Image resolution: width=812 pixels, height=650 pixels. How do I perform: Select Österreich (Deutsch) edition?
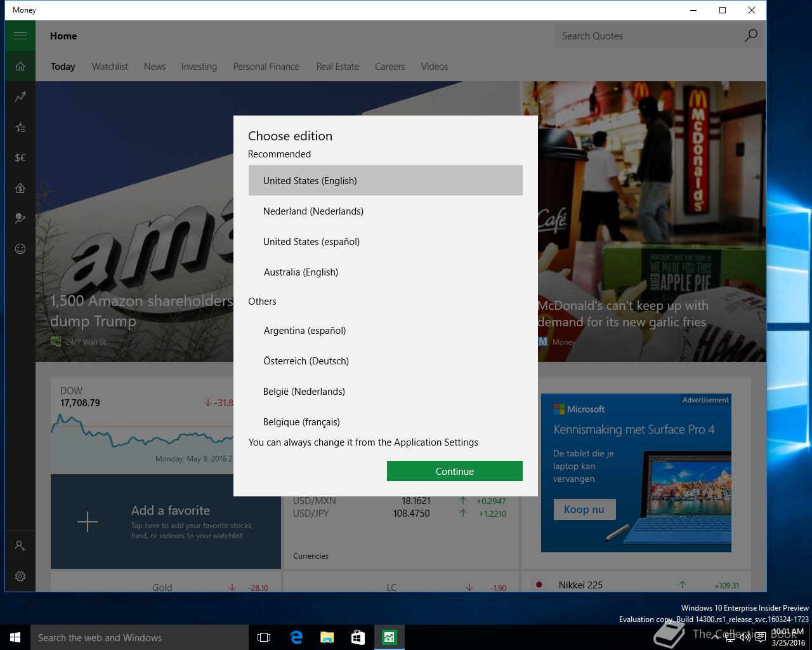pyautogui.click(x=386, y=361)
